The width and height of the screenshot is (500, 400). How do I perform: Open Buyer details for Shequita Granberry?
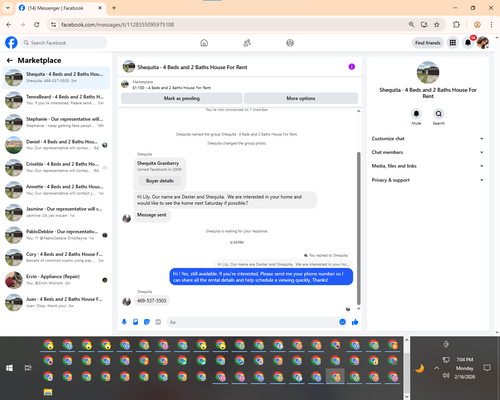[160, 181]
